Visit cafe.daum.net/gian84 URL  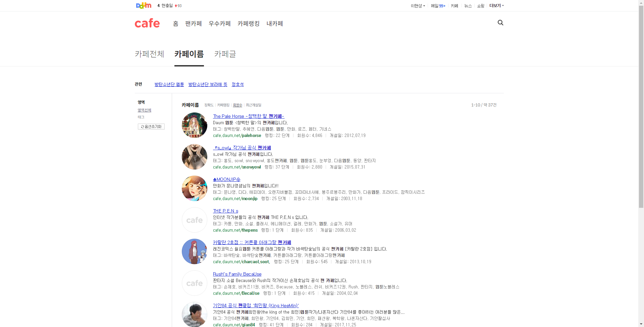234,325
